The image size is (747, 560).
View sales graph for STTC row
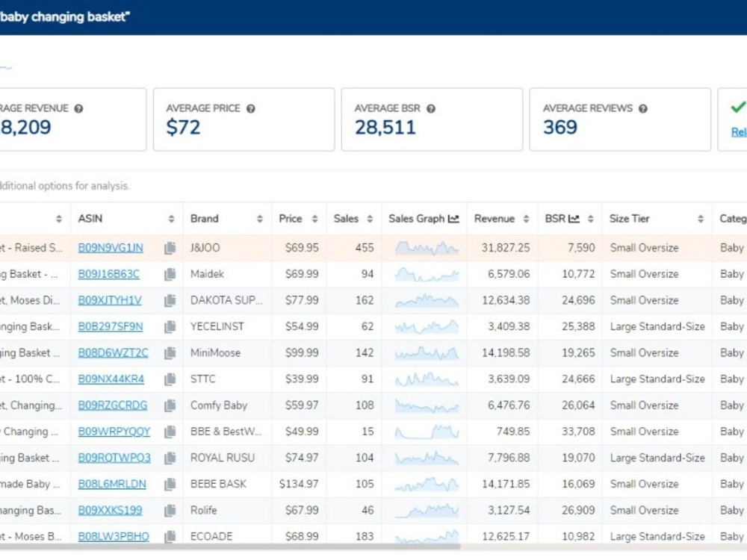coord(427,379)
